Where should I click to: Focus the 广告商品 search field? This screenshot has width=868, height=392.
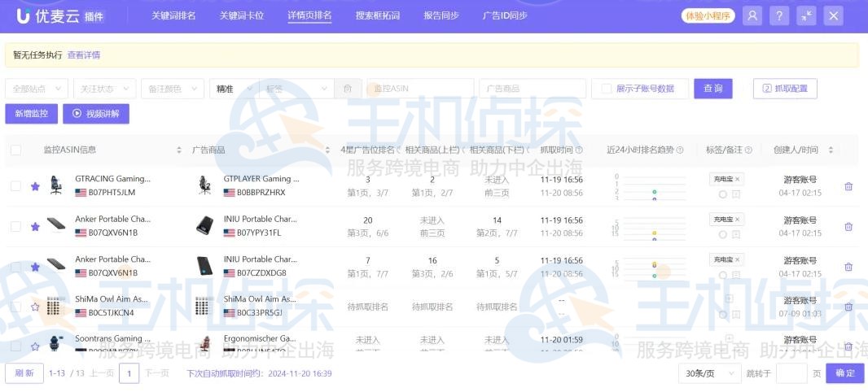click(x=533, y=89)
